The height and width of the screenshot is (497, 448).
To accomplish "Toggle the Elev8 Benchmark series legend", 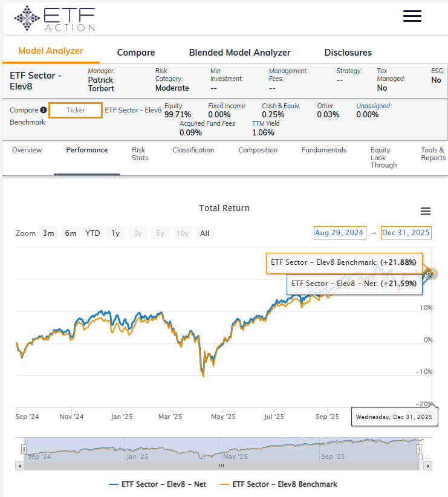I will coord(278,484).
